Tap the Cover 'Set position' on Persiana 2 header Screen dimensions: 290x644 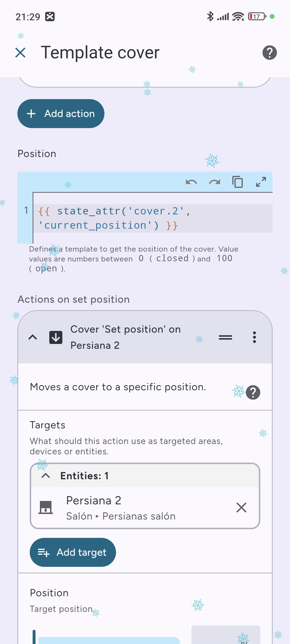pos(125,337)
